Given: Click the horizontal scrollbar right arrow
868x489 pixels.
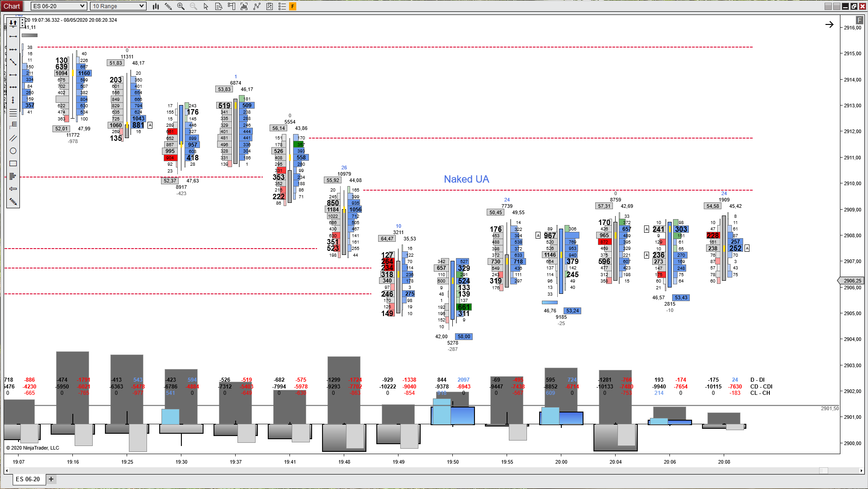Looking at the screenshot, I should coord(861,471).
